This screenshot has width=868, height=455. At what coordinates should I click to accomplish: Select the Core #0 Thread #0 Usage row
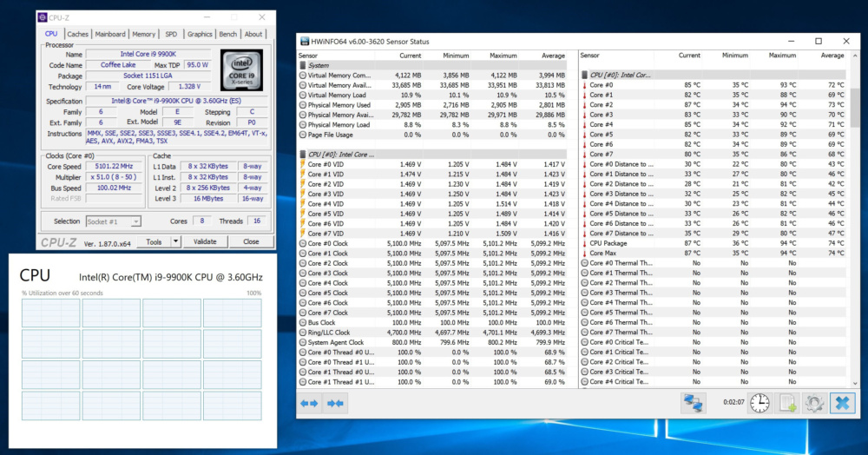432,353
